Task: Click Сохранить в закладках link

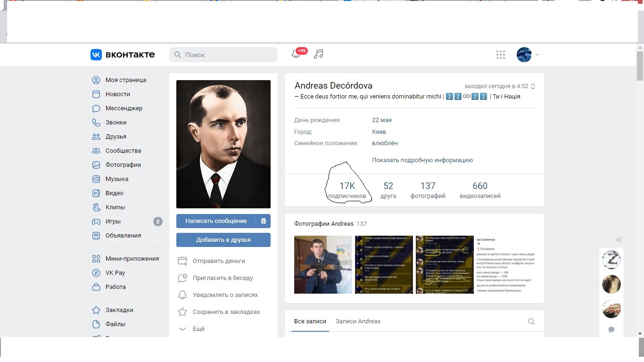Action: (226, 312)
